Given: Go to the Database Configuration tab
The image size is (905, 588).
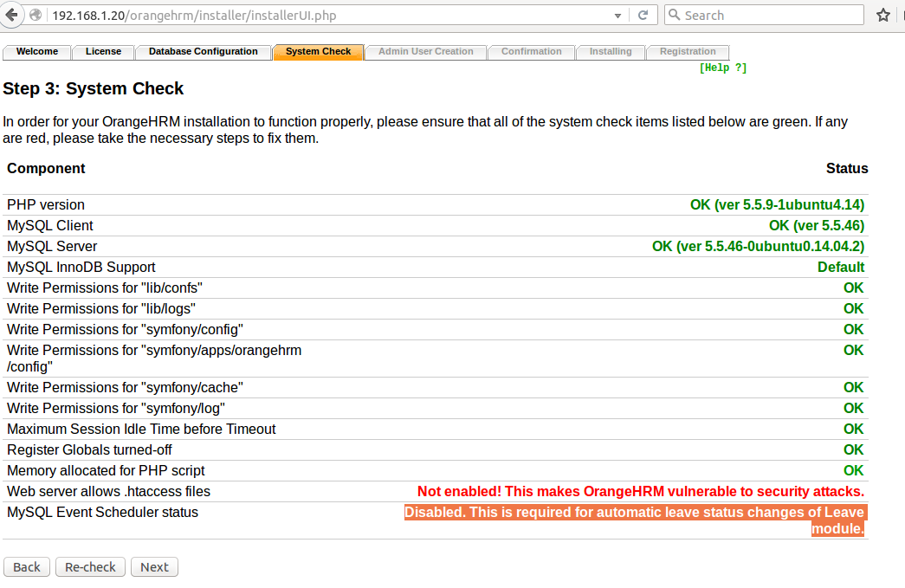Looking at the screenshot, I should (204, 51).
